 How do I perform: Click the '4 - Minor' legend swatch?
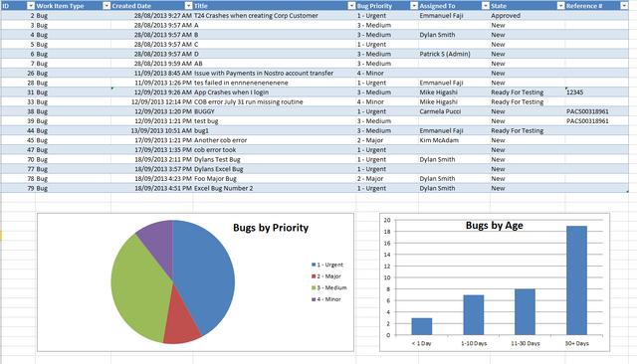pos(314,299)
